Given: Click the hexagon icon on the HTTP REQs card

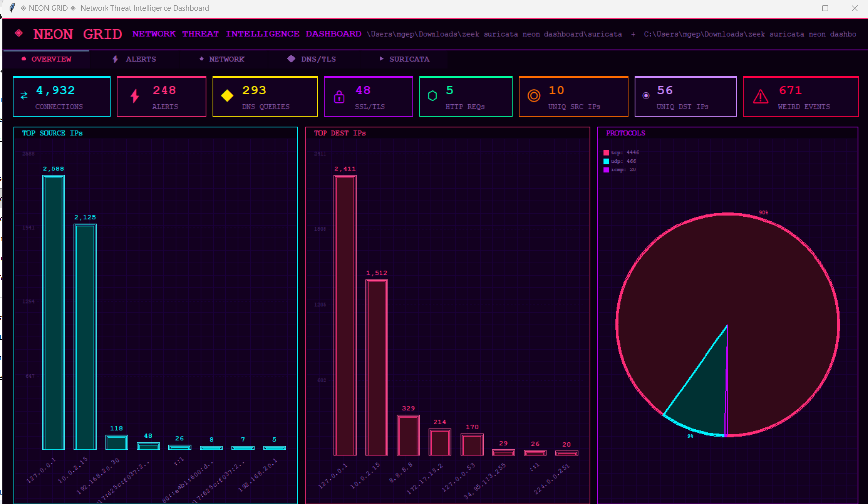Looking at the screenshot, I should (x=432, y=96).
